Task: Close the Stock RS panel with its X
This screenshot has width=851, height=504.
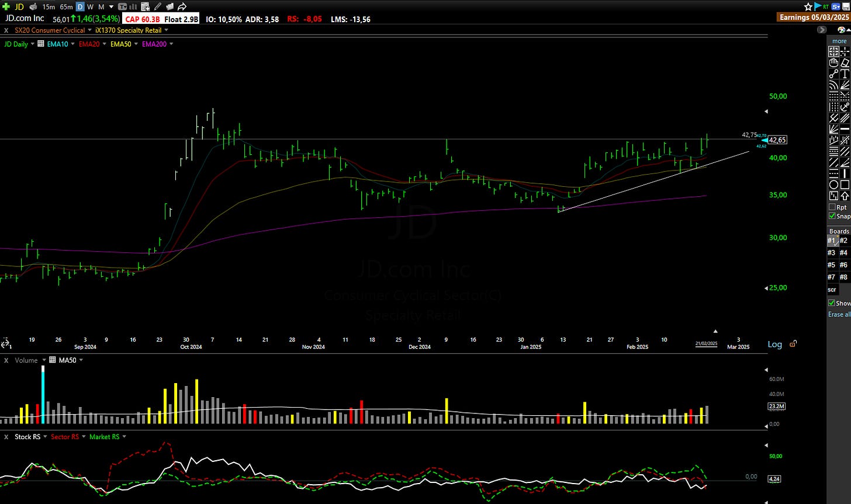Action: click(6, 436)
